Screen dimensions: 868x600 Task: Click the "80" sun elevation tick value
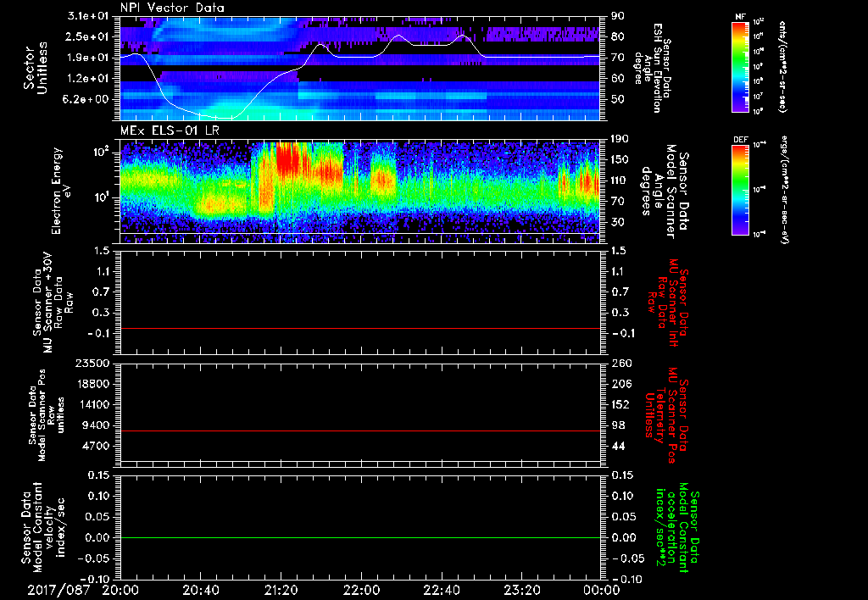coord(617,36)
